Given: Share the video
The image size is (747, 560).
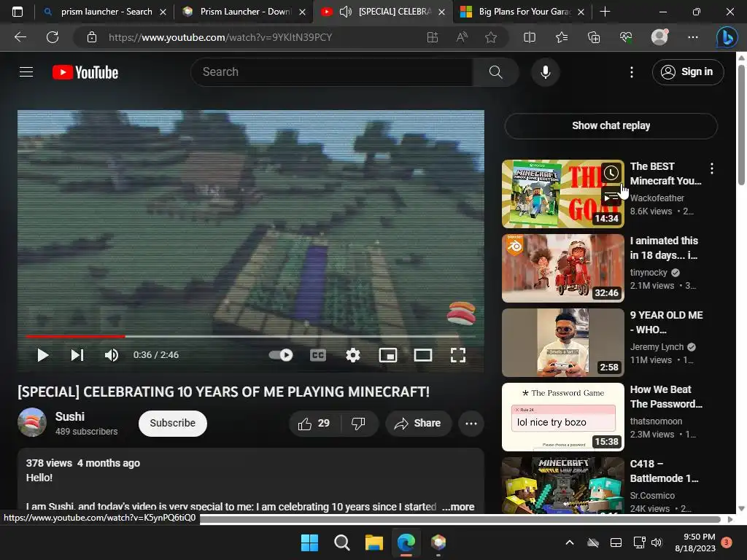Looking at the screenshot, I should click(418, 424).
